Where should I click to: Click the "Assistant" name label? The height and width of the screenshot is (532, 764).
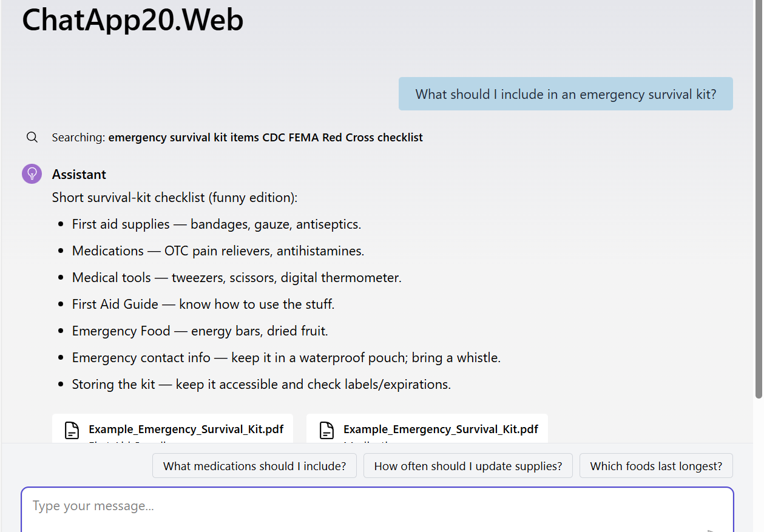pos(79,175)
